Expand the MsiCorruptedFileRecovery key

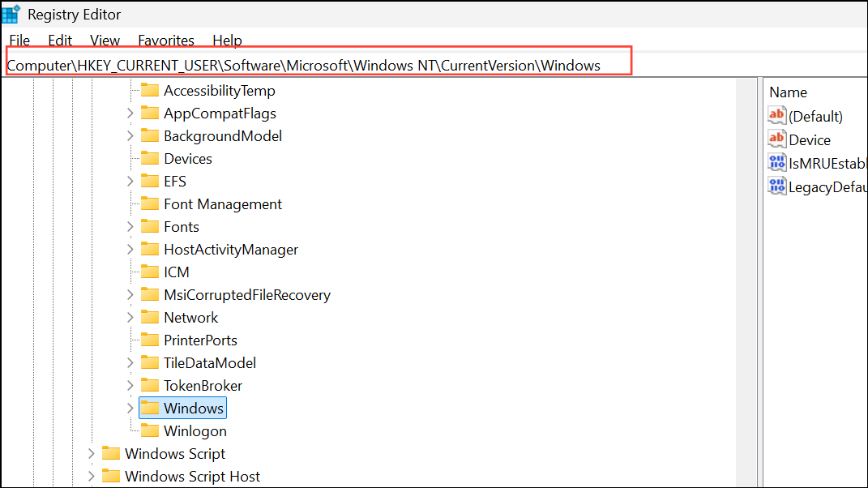tap(130, 295)
